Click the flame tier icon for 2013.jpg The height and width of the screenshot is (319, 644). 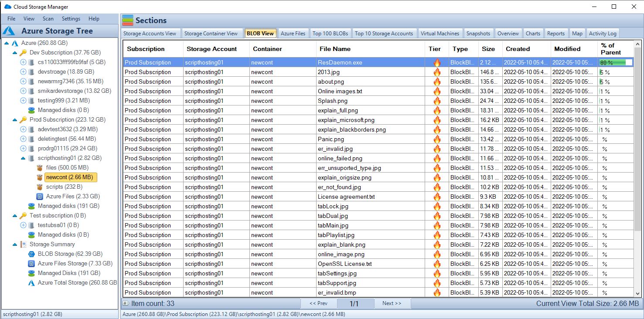point(437,72)
